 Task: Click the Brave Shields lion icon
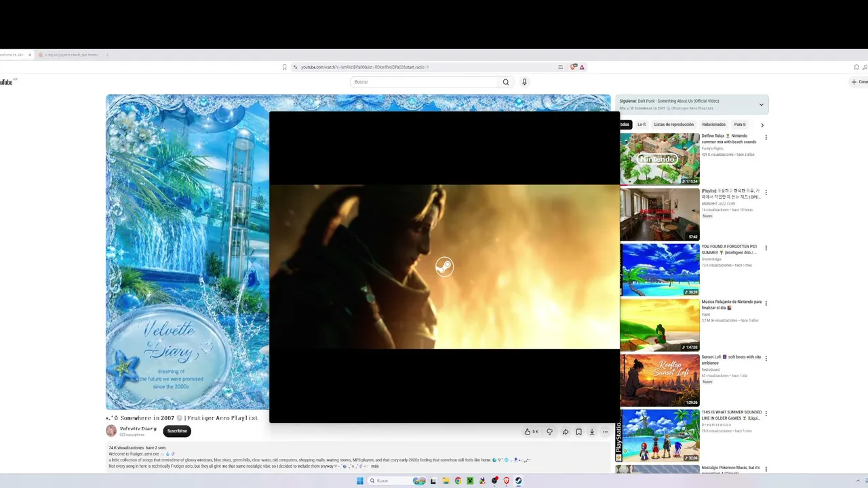point(574,67)
